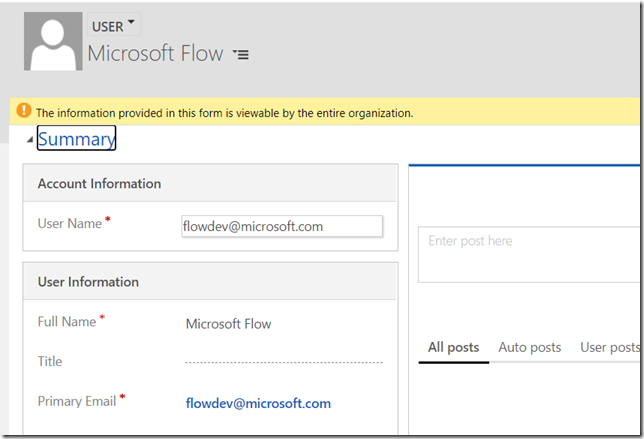Click the Full Name field label
The height and width of the screenshot is (439, 644).
[67, 322]
